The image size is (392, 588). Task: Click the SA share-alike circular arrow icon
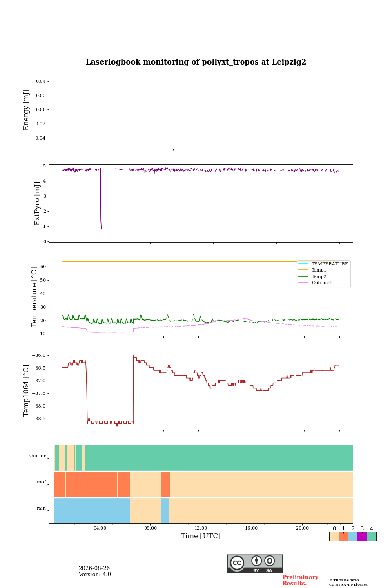269,561
